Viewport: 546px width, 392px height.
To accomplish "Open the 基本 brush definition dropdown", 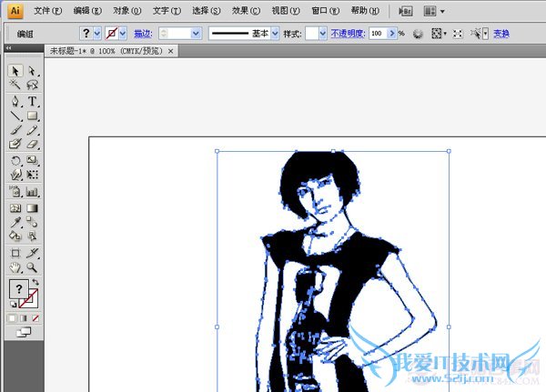I will [x=275, y=34].
